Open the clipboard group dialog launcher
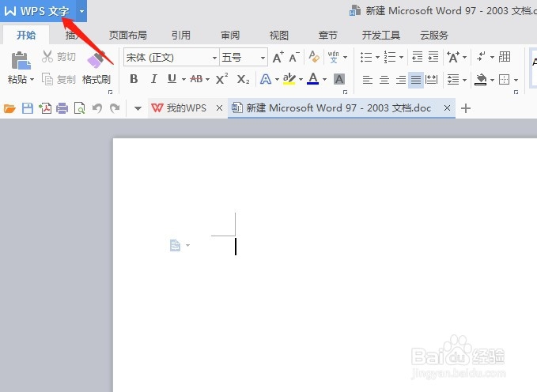Screen dimensions: 537x392 [110, 92]
